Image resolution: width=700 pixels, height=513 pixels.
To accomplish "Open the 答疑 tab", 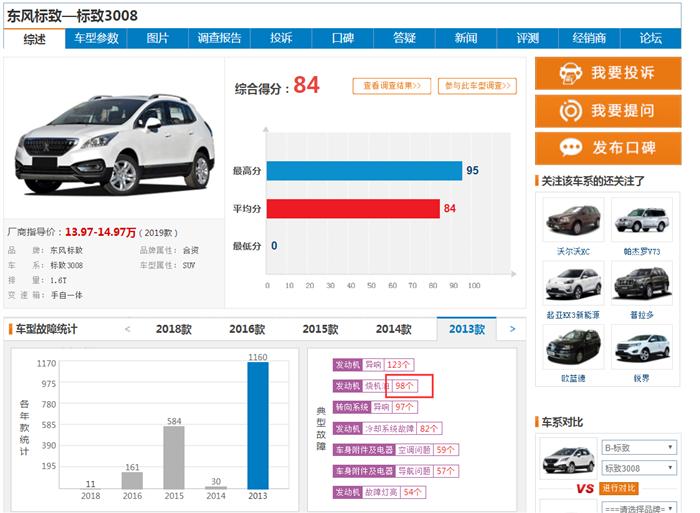I will 404,38.
